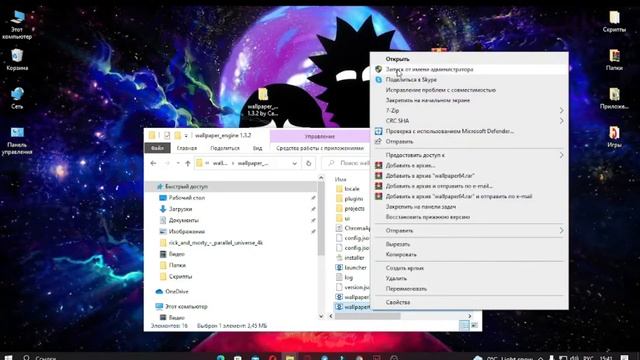This screenshot has height=360, width=640.
Task: Select the ui folder in file list
Action: [x=344, y=218]
